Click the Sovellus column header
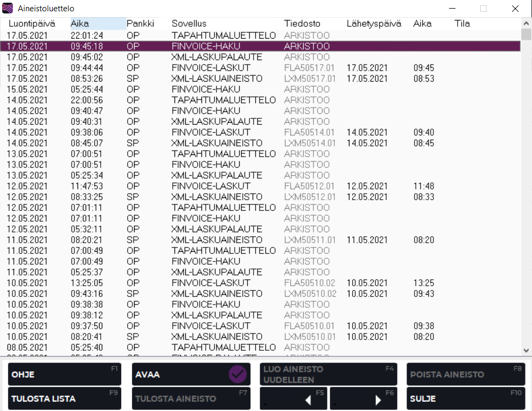This screenshot has width=532, height=411. pyautogui.click(x=189, y=24)
